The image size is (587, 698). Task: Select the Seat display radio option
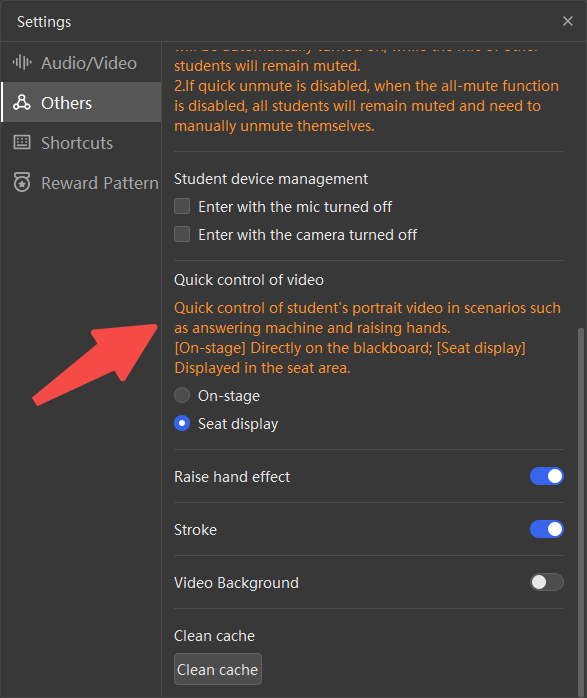pos(182,423)
